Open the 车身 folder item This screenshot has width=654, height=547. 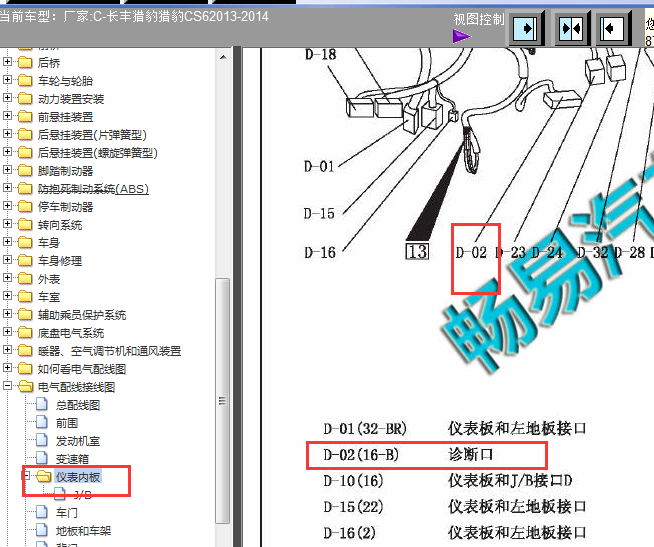pos(49,243)
